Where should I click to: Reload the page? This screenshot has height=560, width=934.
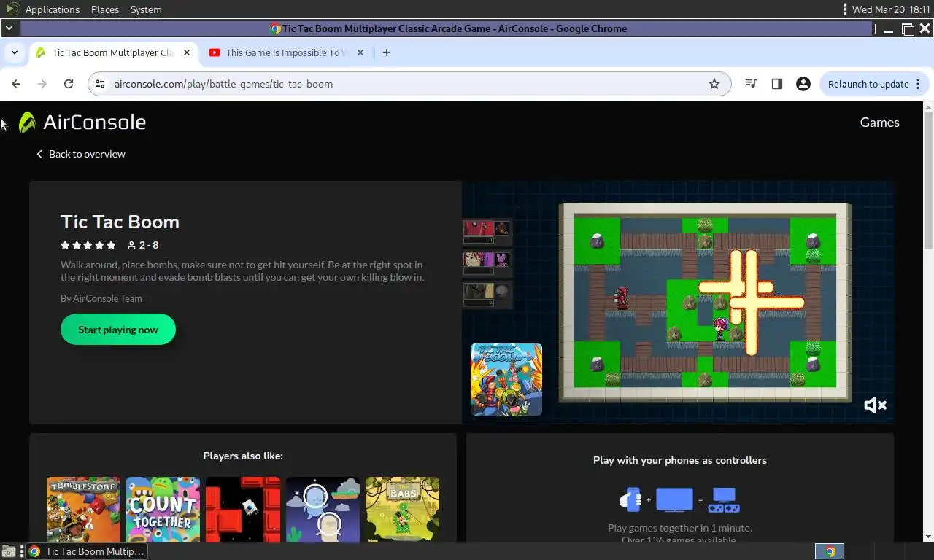(x=69, y=84)
